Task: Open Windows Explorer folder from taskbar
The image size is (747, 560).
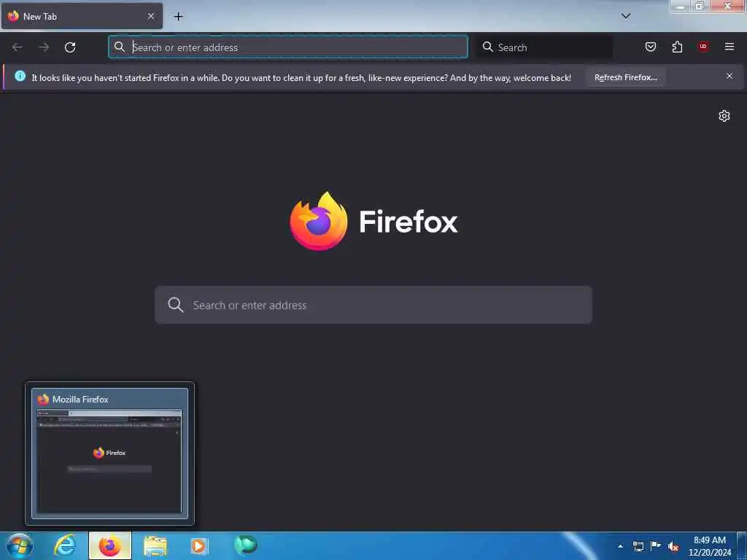Action: [155, 546]
